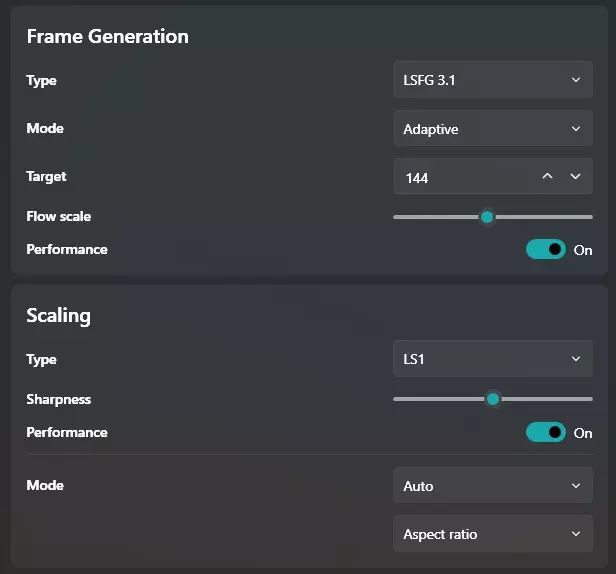The image size is (616, 574).
Task: Open the Auto scaling mode dropdown
Action: [492, 486]
